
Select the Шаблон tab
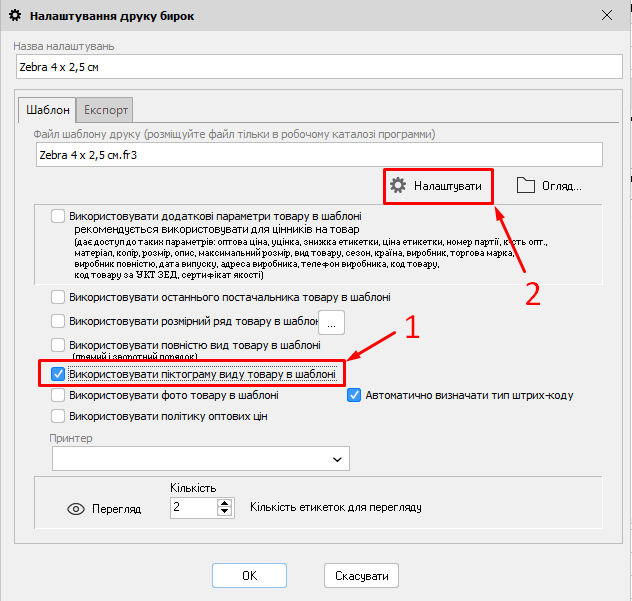47,110
